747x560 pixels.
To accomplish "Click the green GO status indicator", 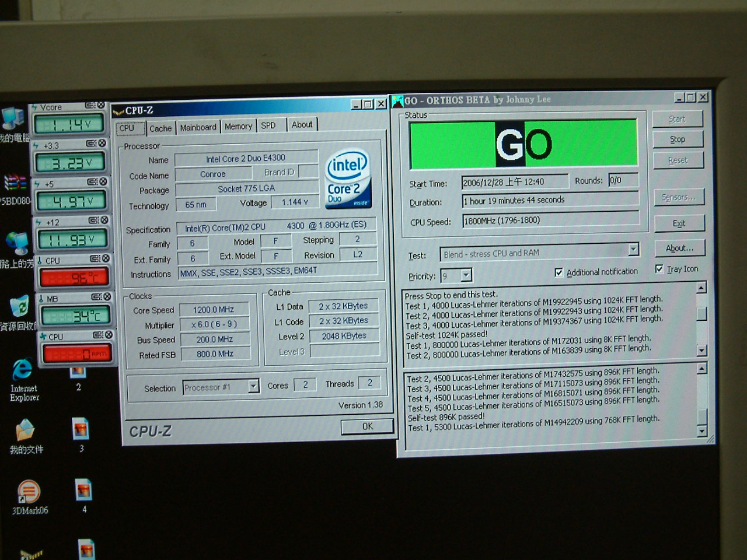I will [523, 143].
